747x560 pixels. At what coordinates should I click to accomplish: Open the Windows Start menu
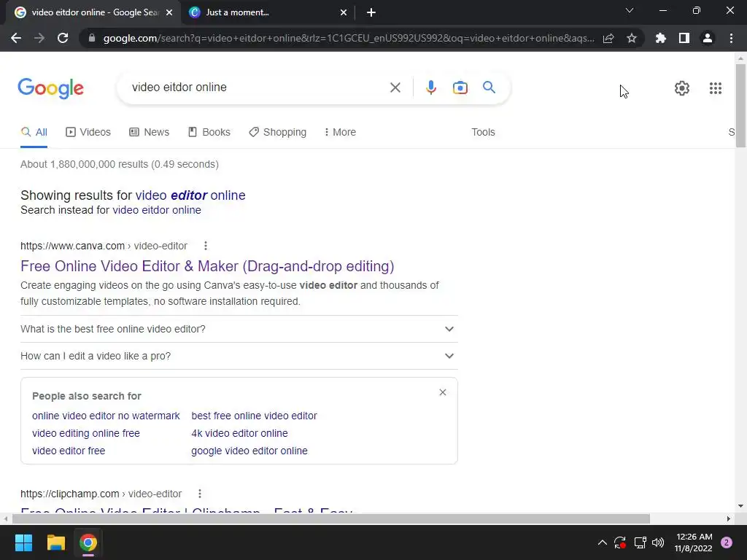23,542
